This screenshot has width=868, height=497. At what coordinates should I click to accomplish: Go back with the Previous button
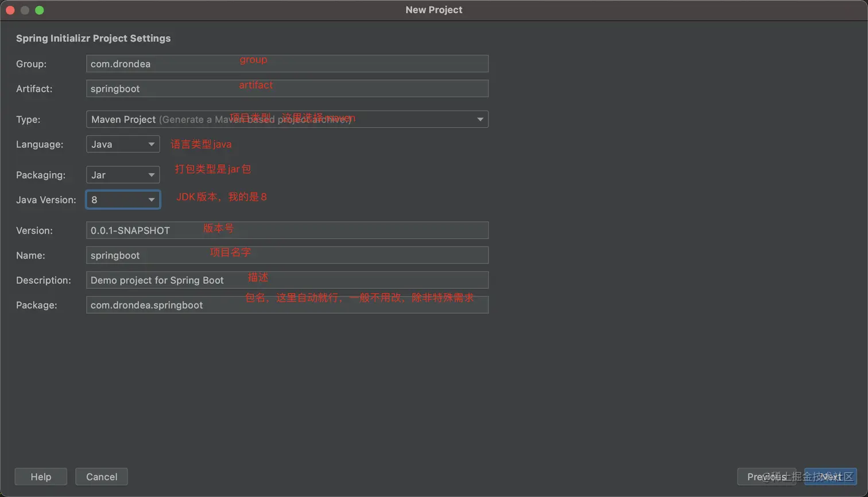tap(766, 477)
